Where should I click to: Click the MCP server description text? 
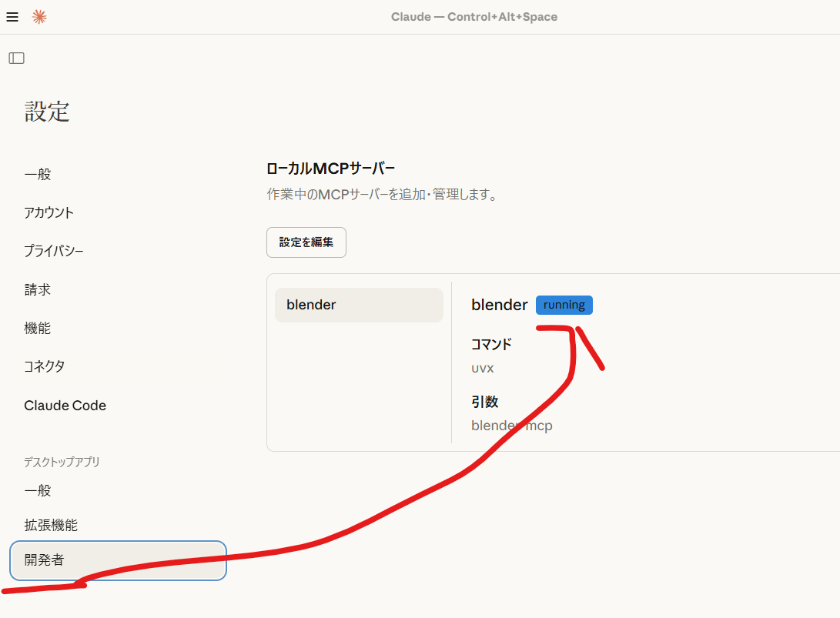point(383,195)
